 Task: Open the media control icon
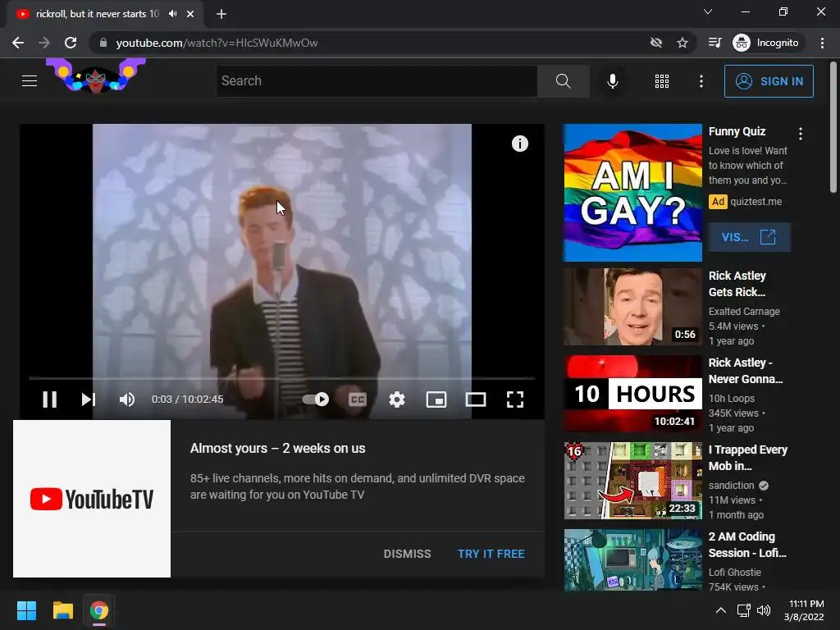pyautogui.click(x=714, y=43)
